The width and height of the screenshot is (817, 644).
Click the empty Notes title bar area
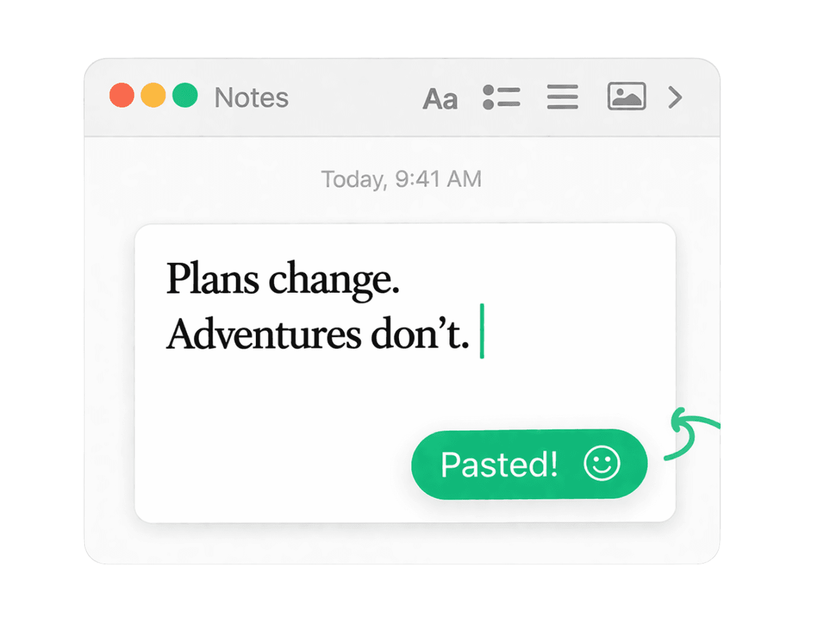pyautogui.click(x=354, y=98)
